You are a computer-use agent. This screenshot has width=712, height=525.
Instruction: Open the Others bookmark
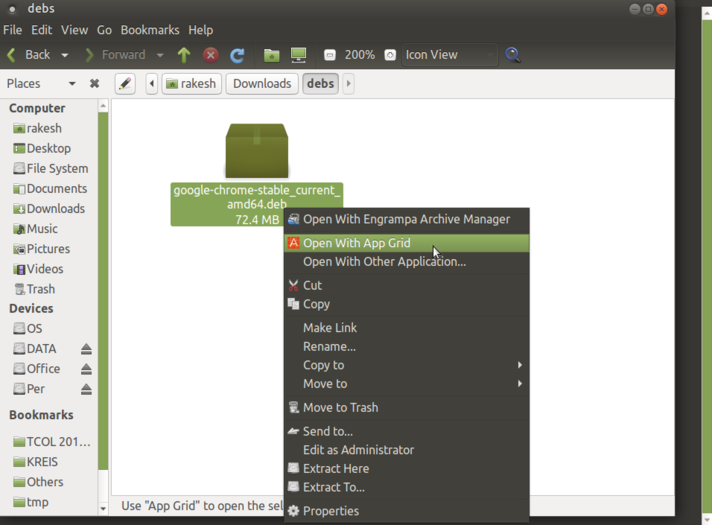coord(38,482)
